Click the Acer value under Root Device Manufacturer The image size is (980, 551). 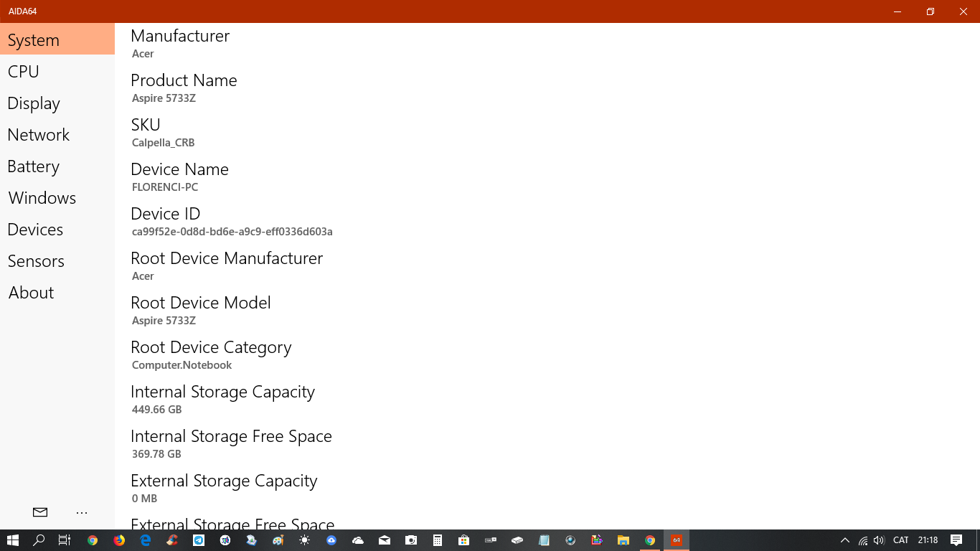pos(143,276)
